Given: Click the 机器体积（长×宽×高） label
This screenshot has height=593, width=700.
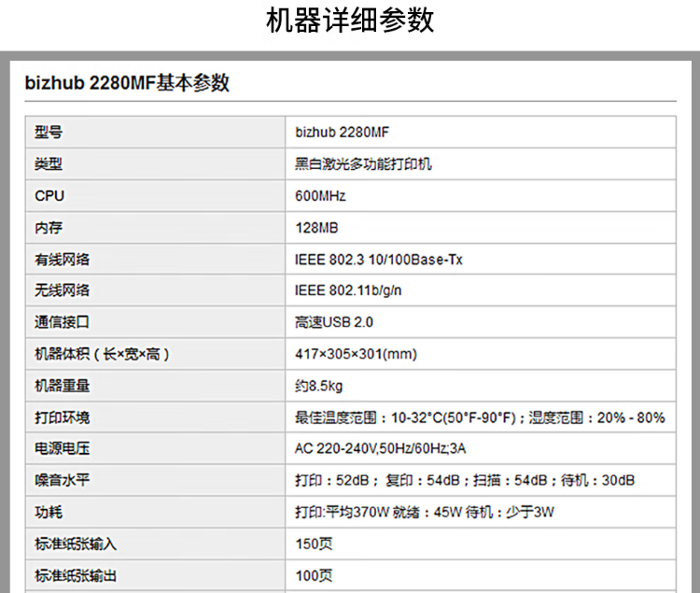Looking at the screenshot, I should pyautogui.click(x=102, y=354).
